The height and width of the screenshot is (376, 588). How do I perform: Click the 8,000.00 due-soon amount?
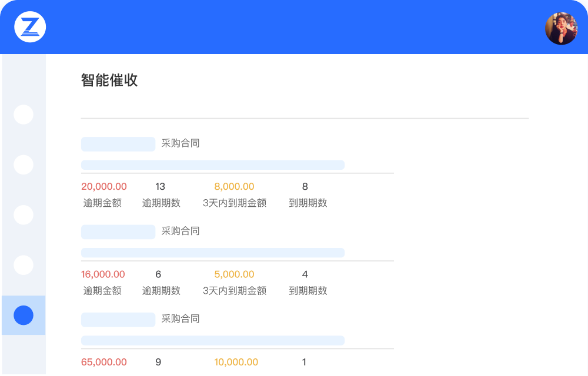[234, 187]
